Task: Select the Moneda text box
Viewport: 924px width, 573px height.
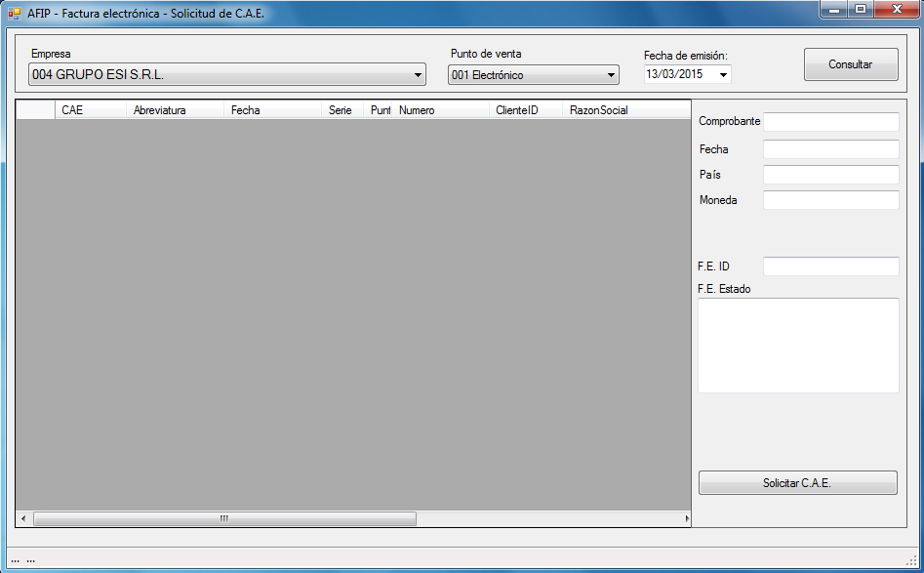Action: click(830, 200)
